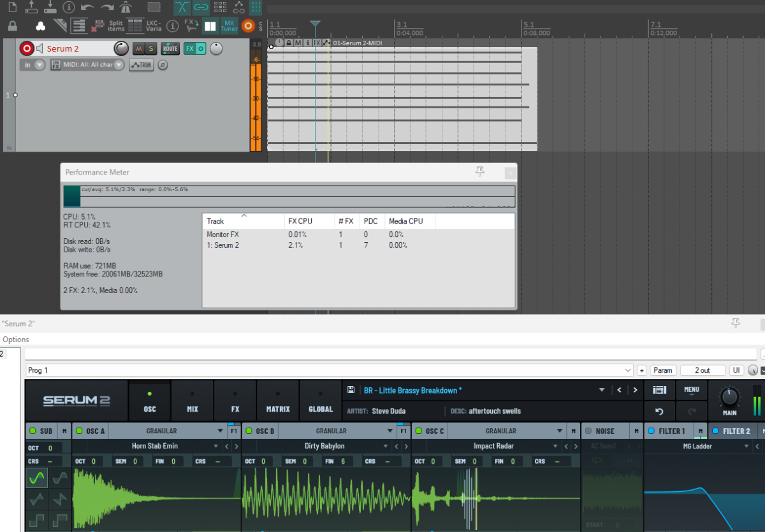Select the Monitor FX row
Image resolution: width=765 pixels, height=532 pixels.
358,234
